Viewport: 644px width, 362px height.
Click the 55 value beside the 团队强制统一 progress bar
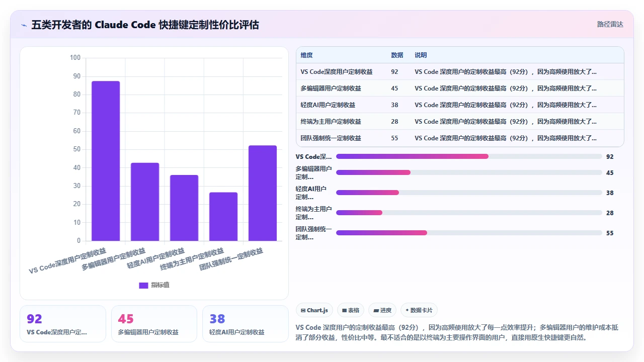(610, 233)
